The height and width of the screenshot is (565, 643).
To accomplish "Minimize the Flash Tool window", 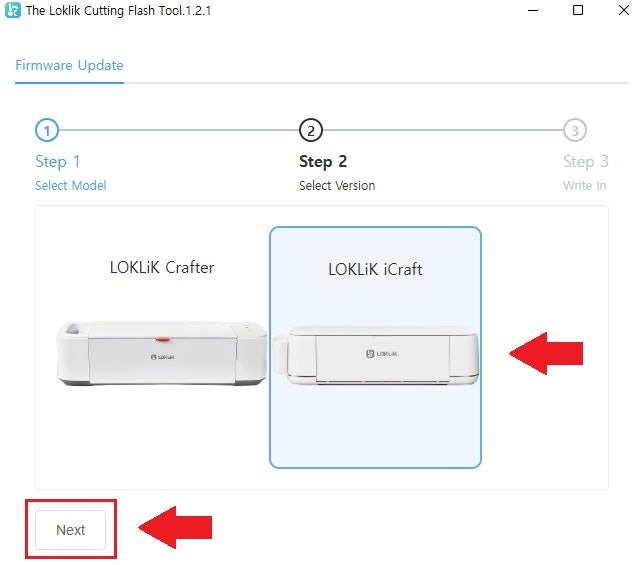I will [533, 10].
